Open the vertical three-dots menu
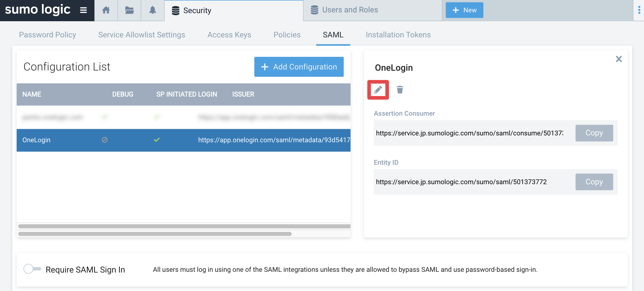Screen dimensions: 644x291 click(x=639, y=10)
